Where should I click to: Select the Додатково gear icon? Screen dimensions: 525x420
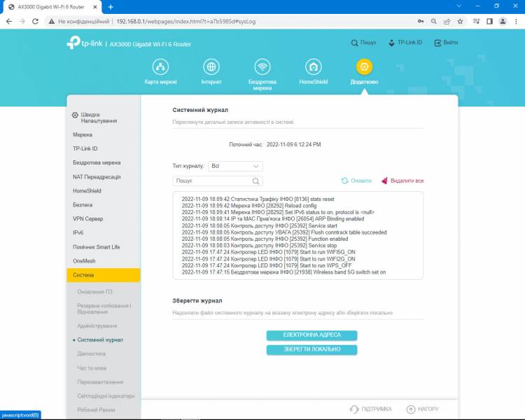(x=364, y=67)
